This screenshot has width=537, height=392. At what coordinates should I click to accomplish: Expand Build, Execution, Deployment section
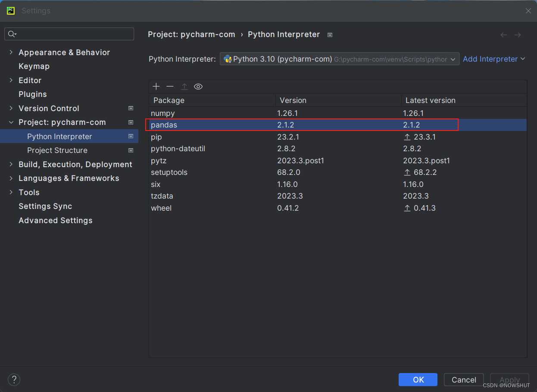click(x=11, y=164)
